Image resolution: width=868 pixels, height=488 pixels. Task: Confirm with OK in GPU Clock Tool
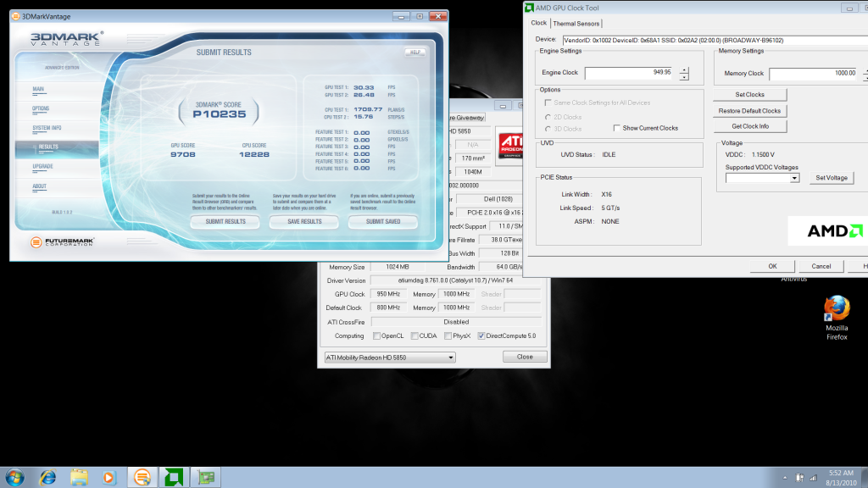point(772,266)
